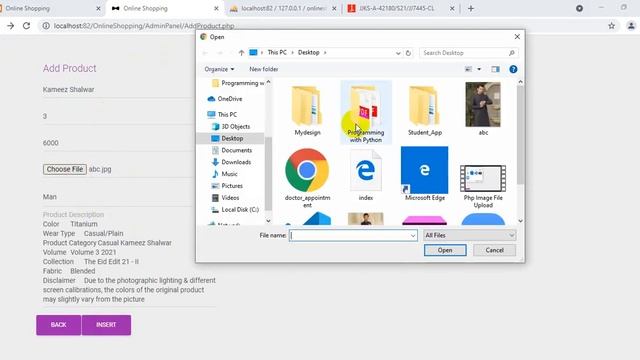Click the dialog Forward arrow
The width and height of the screenshot is (640, 360).
[220, 53]
